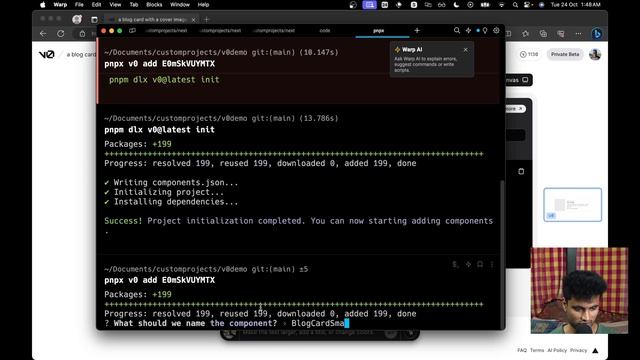Open the View menu
Screen dimensions: 640x360
pos(115,5)
